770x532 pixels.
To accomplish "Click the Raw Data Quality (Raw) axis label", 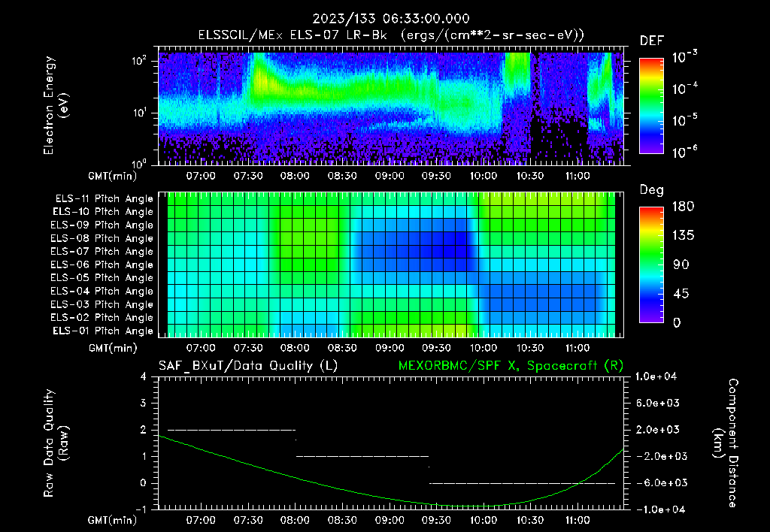I will [56, 443].
